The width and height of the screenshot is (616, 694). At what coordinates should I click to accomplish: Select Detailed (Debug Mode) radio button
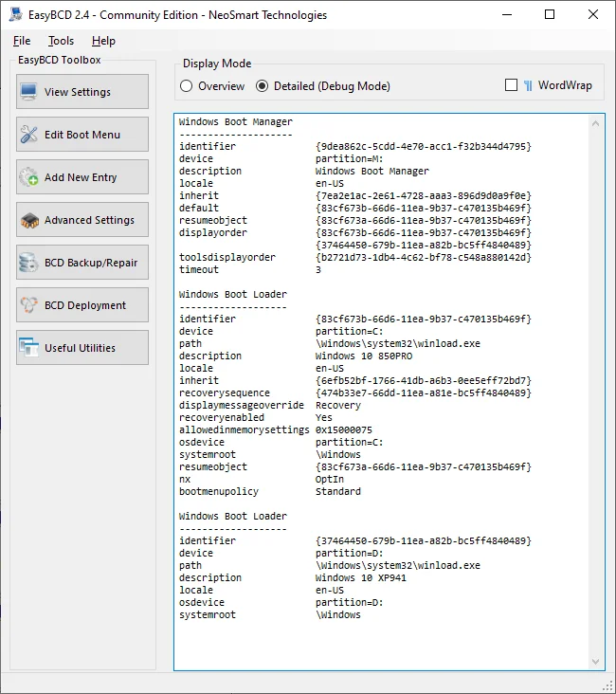[x=262, y=86]
